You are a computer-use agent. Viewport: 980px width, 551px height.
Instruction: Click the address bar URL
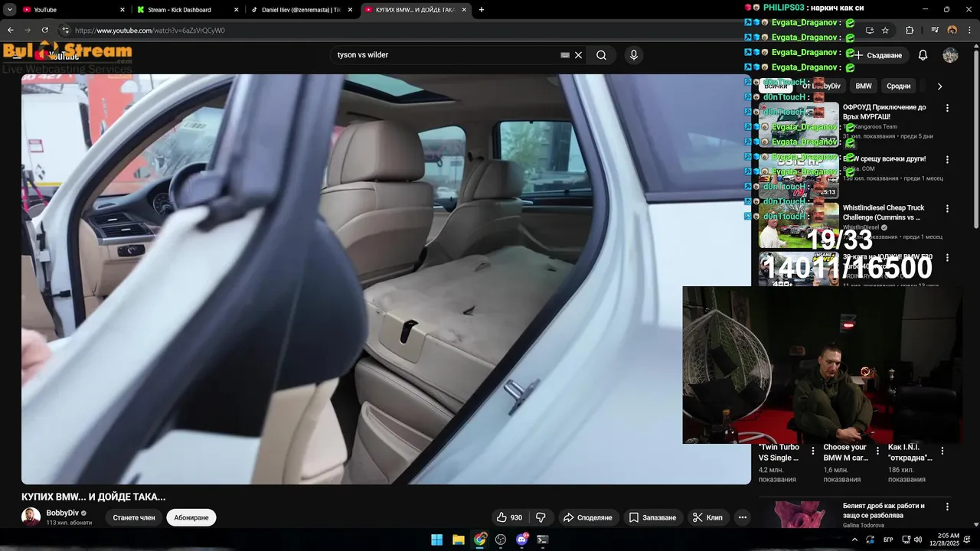150,31
